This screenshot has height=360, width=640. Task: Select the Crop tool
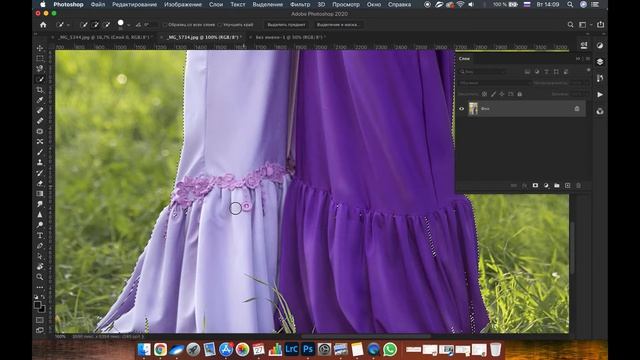coord(40,89)
